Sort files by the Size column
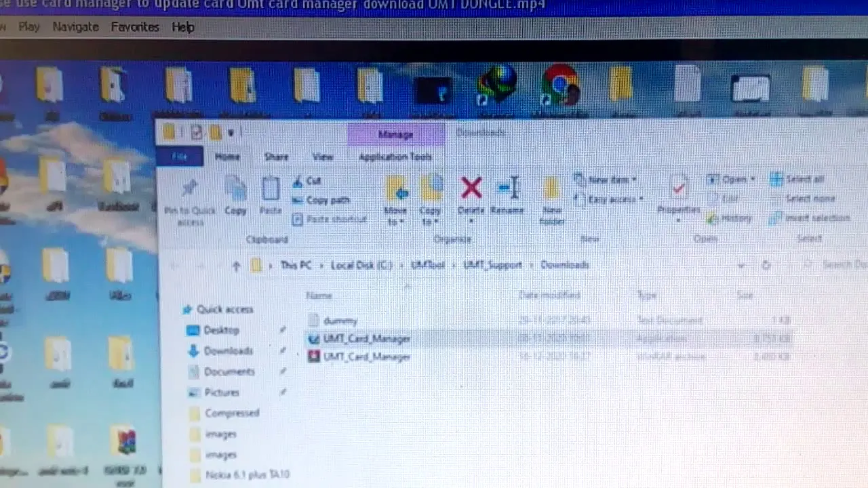Image resolution: width=868 pixels, height=488 pixels. coord(745,296)
